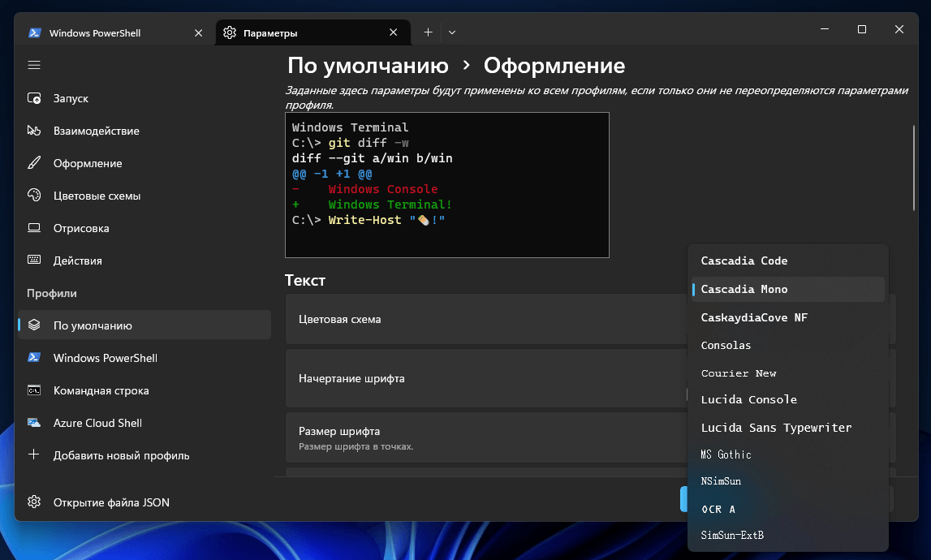Open a new tab with plus button
Screen dimensions: 931x560
(428, 32)
